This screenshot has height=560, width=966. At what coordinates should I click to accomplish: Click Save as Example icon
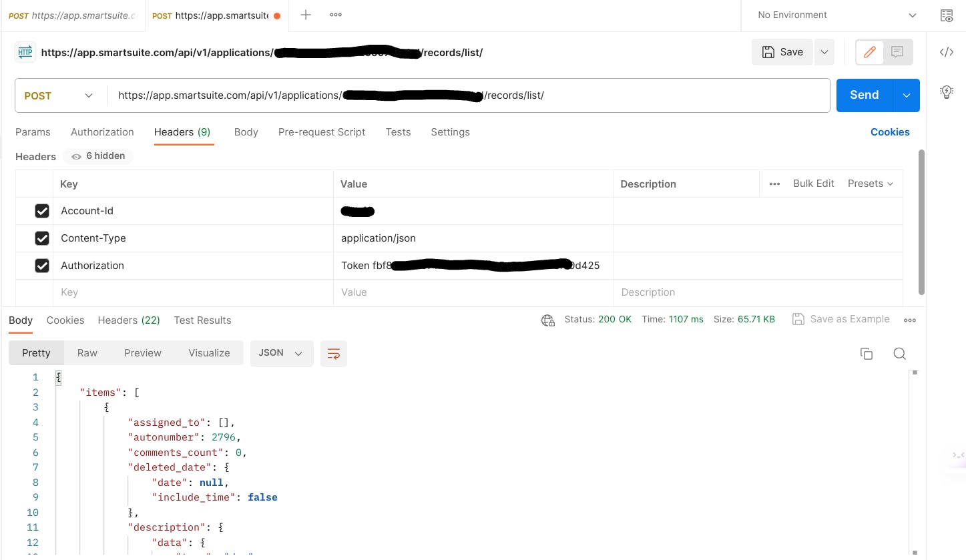(798, 319)
